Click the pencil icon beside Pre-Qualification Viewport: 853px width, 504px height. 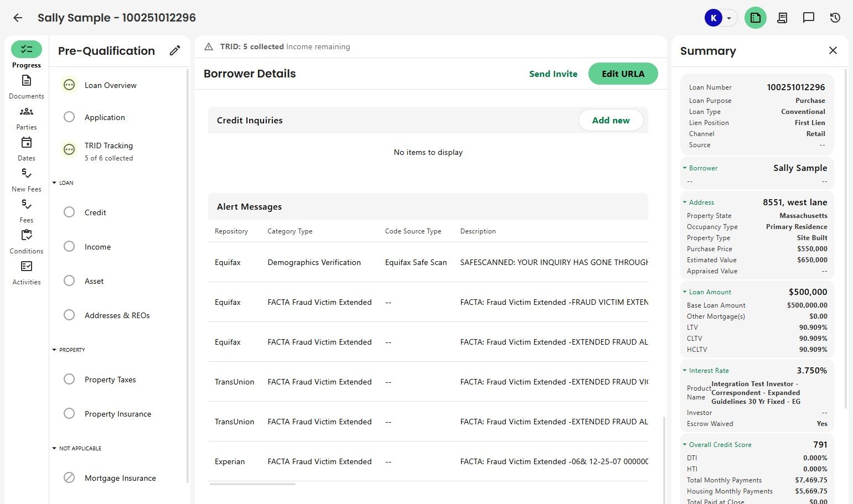(175, 51)
